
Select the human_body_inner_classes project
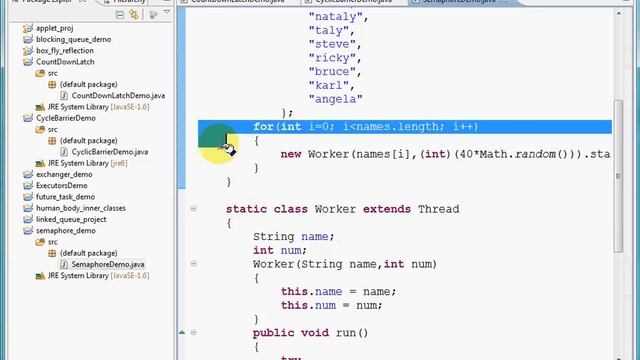point(81,209)
